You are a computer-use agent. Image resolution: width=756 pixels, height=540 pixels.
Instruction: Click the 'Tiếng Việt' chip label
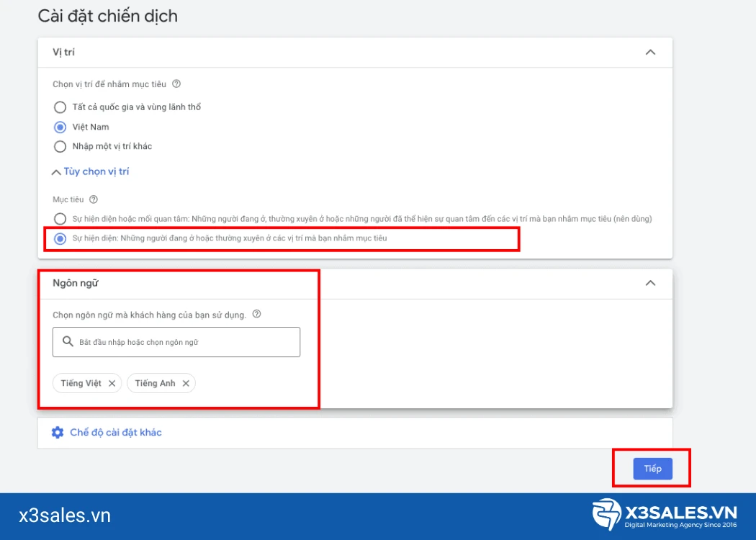click(x=81, y=383)
